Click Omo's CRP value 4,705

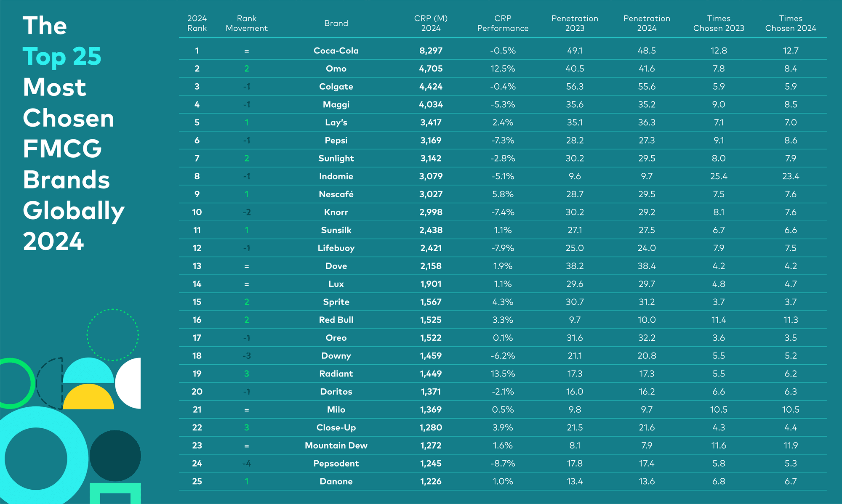(431, 69)
